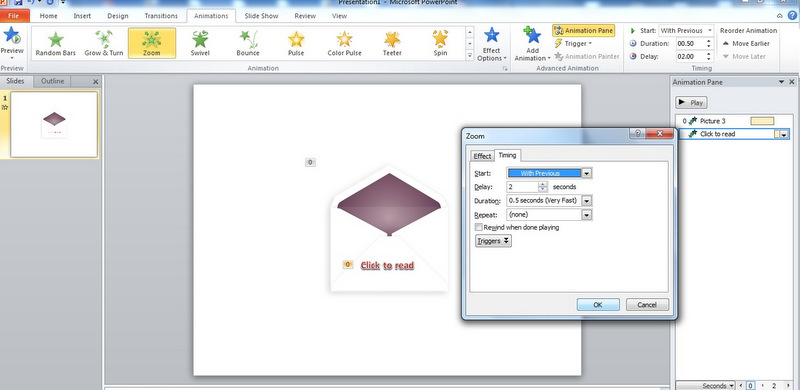Close the Animation Pane
Screen dimensions: 800x390
(792, 82)
